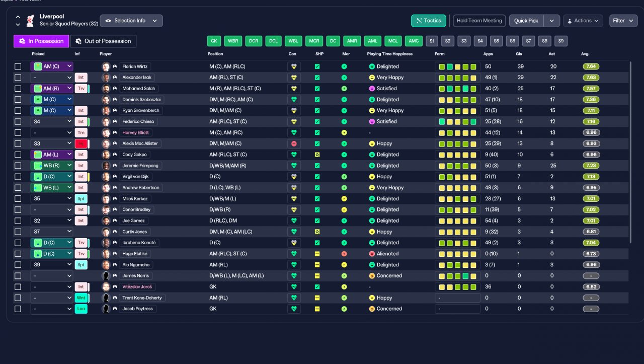Click Mohamed Salah player portrait
Screen dimensions: 644x364
point(106,89)
